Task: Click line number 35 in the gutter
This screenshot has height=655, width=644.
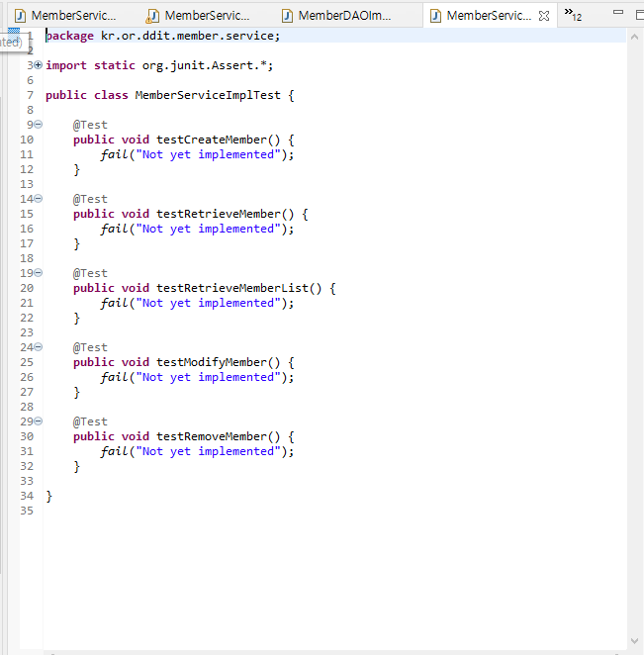Action: click(27, 511)
